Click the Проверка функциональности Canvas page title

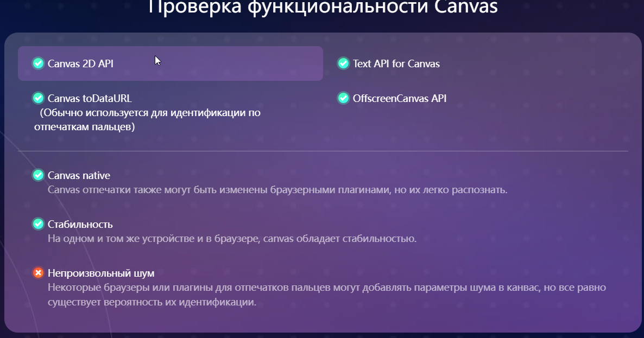coord(323,7)
